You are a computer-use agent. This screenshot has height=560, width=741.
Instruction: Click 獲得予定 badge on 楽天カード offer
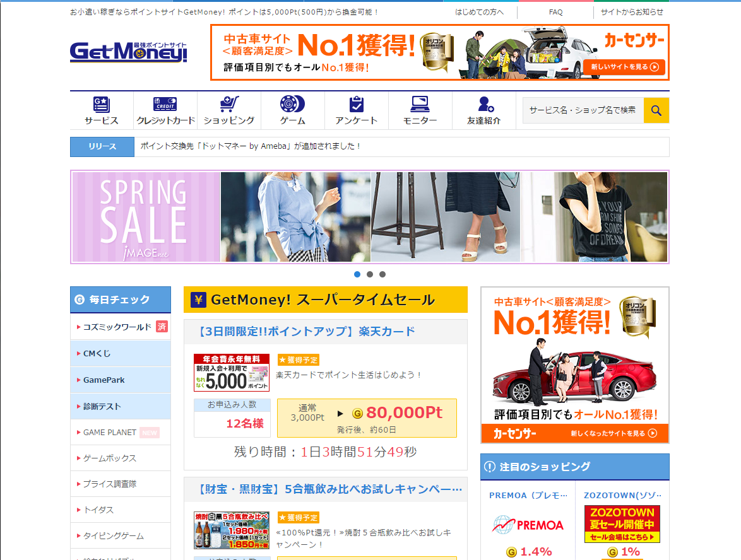coord(298,360)
